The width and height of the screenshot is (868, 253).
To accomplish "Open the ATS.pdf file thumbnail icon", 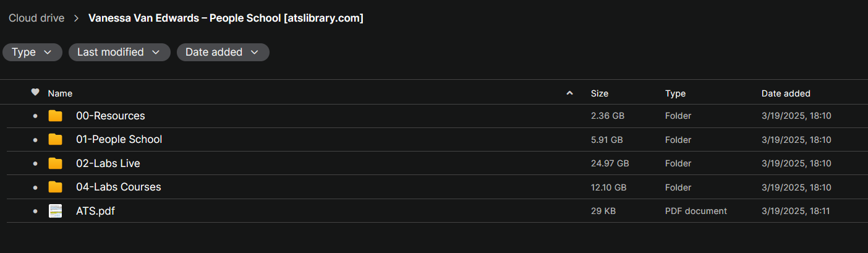I will pyautogui.click(x=56, y=211).
